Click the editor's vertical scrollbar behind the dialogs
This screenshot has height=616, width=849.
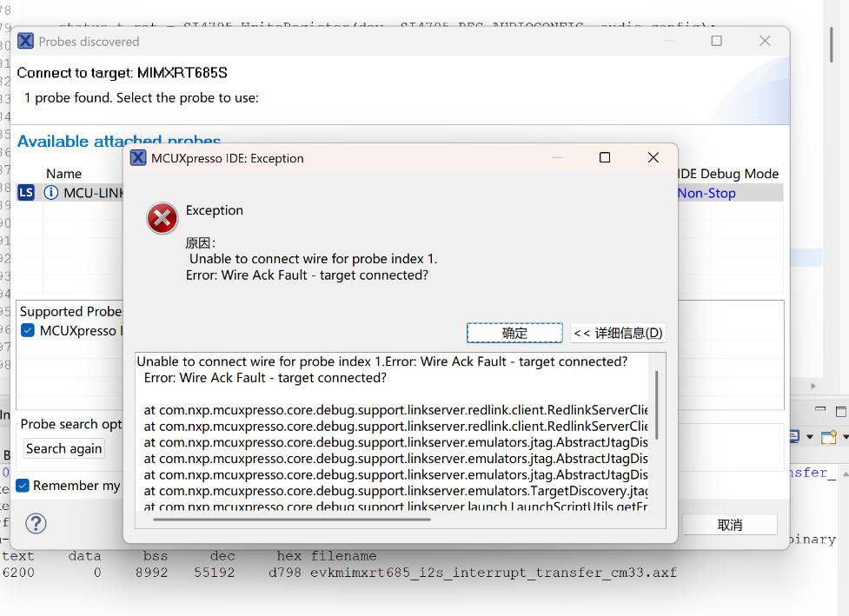[831, 45]
